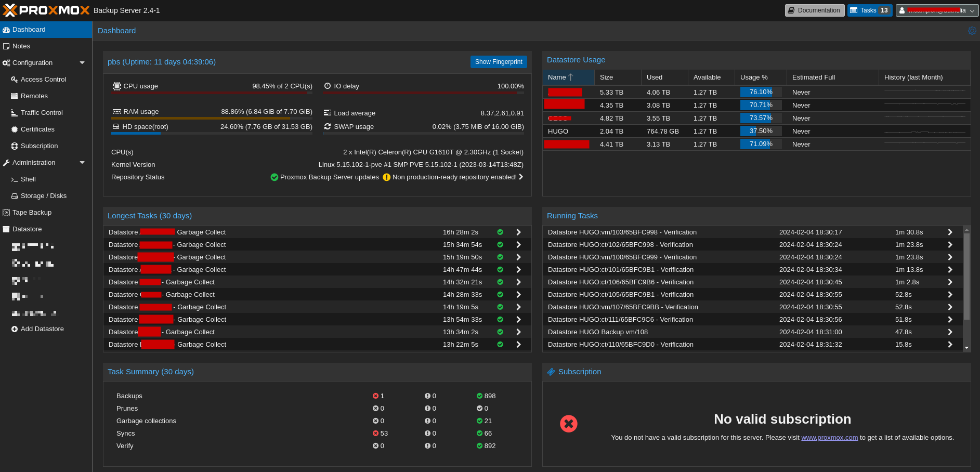Click the SWAP usage refresh icon

[328, 126]
